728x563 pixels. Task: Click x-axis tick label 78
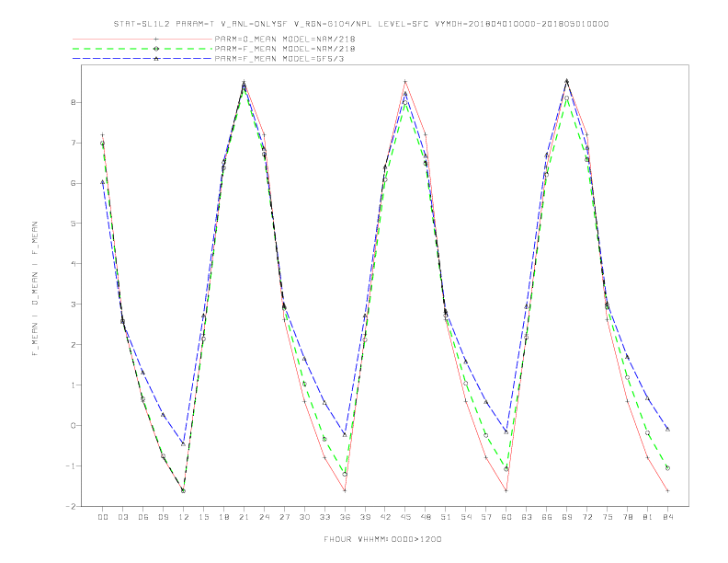(x=628, y=517)
